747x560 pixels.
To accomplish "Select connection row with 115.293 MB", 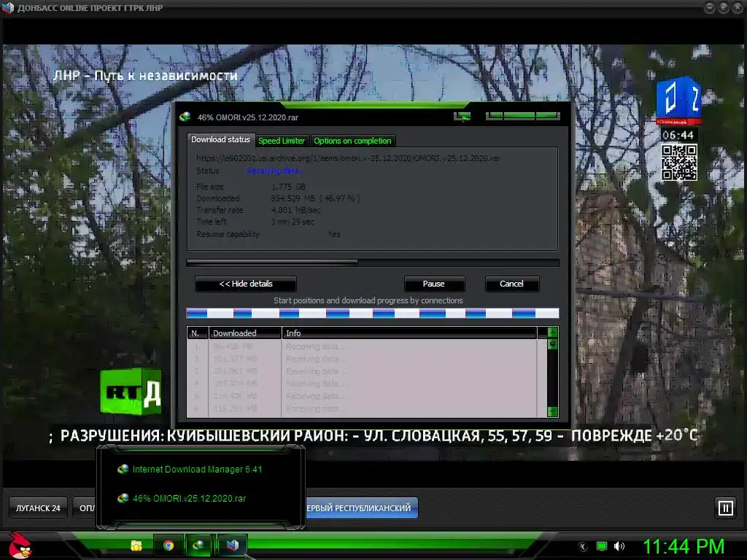I will coord(362,408).
